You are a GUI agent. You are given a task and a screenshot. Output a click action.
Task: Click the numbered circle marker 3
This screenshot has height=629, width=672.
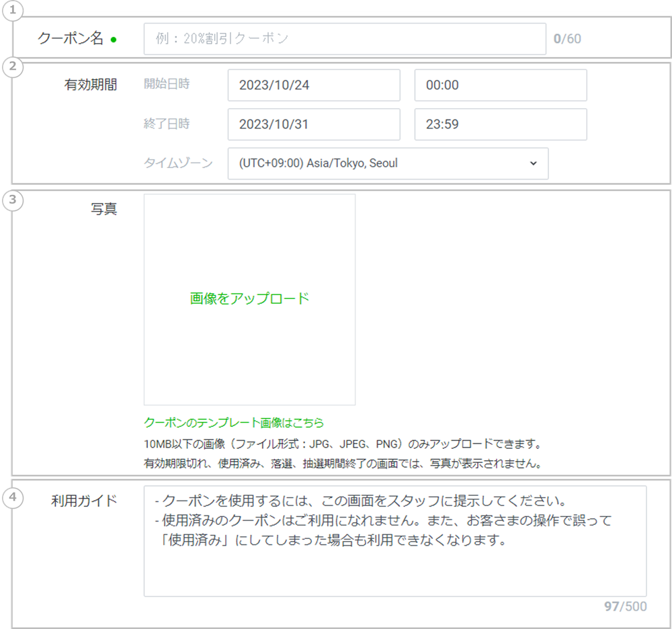pyautogui.click(x=13, y=200)
